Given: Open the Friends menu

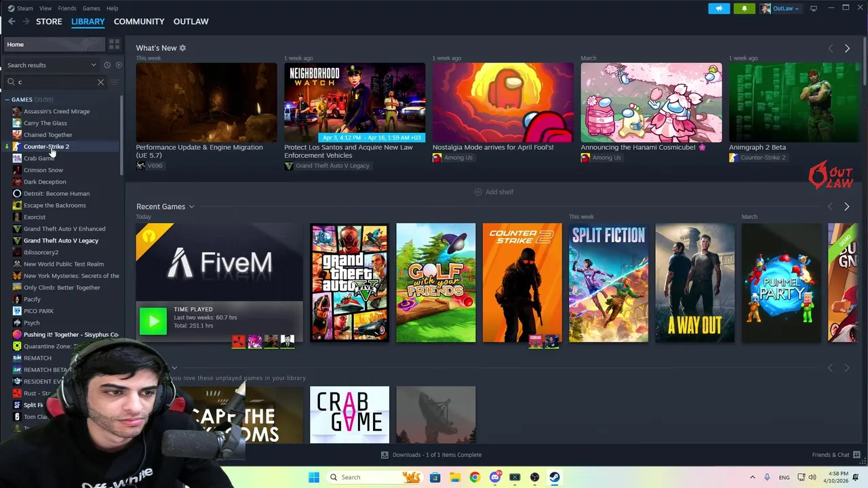Looking at the screenshot, I should pos(67,8).
